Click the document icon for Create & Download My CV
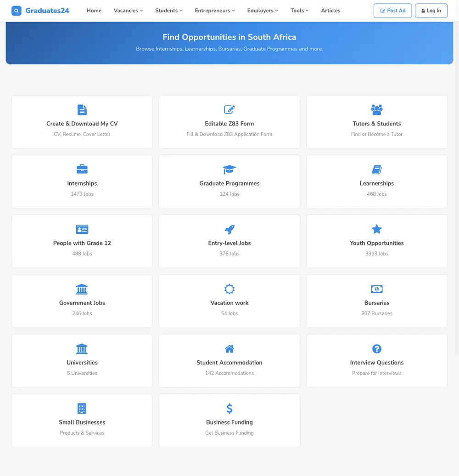Screen dimensions: 459x476 point(82,110)
